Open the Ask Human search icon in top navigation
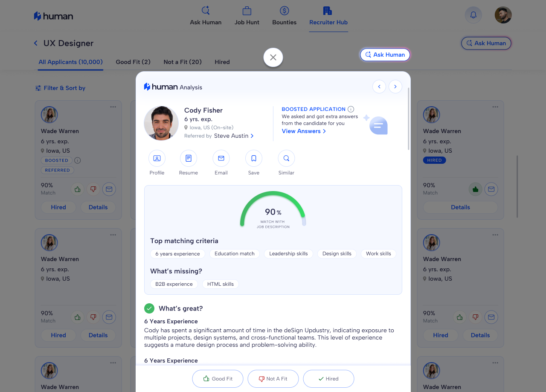Viewport: 546px width, 392px height. [206, 10]
